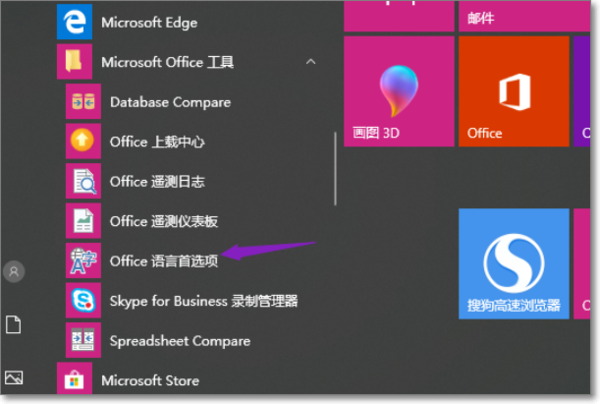The height and width of the screenshot is (404, 600).
Task: Open the Office 上载中心 icon
Action: 81,141
